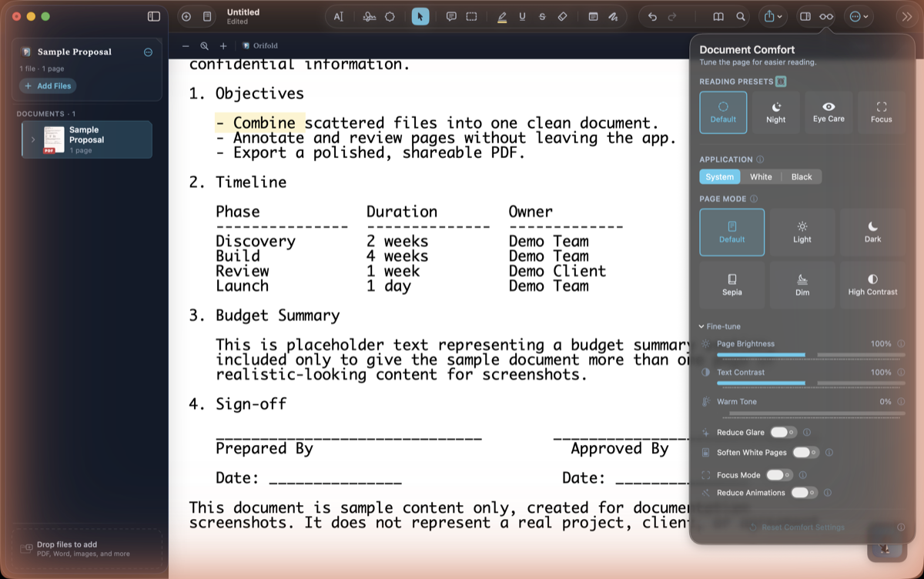Image resolution: width=924 pixels, height=579 pixels.
Task: Open the more options ellipsis dropdown
Action: [x=858, y=16]
